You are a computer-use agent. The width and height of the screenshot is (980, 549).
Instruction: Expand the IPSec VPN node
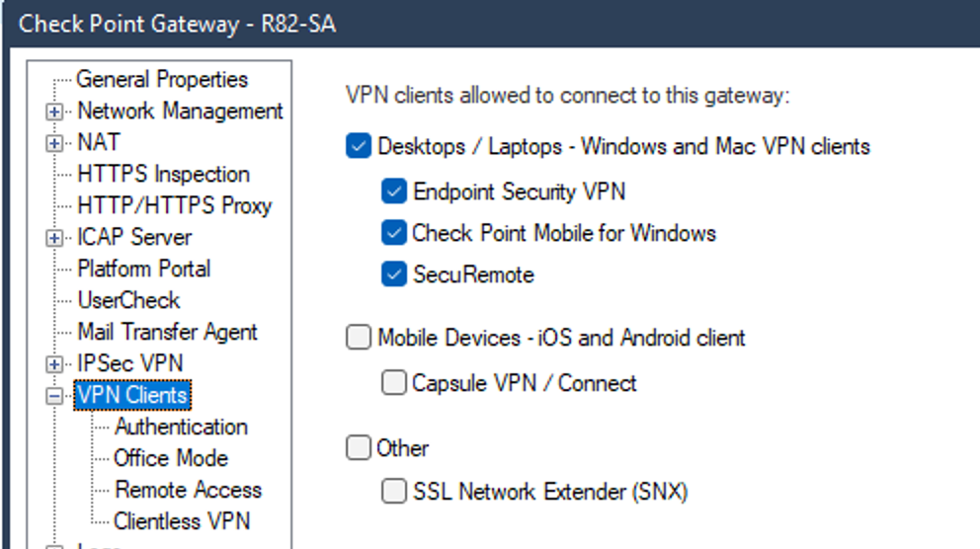tap(54, 364)
